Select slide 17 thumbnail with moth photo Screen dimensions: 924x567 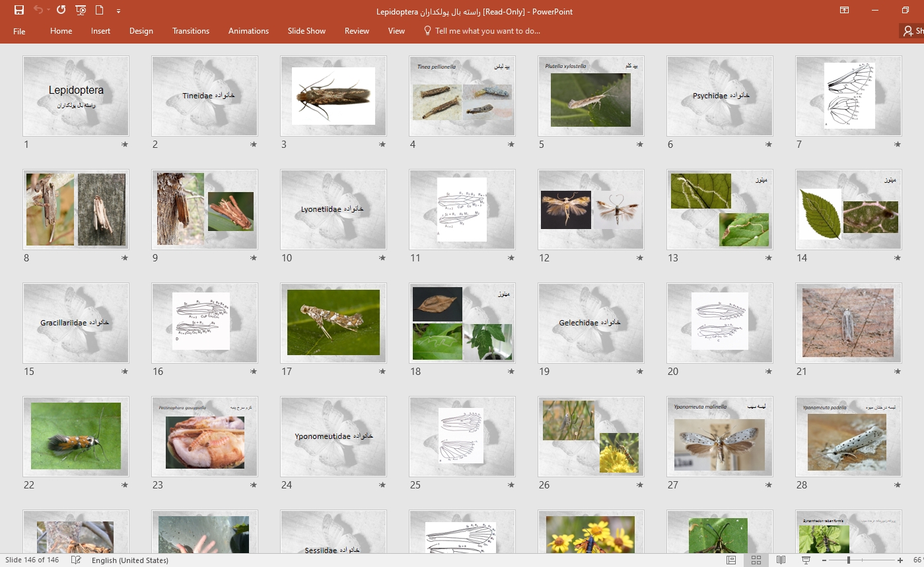pyautogui.click(x=333, y=323)
